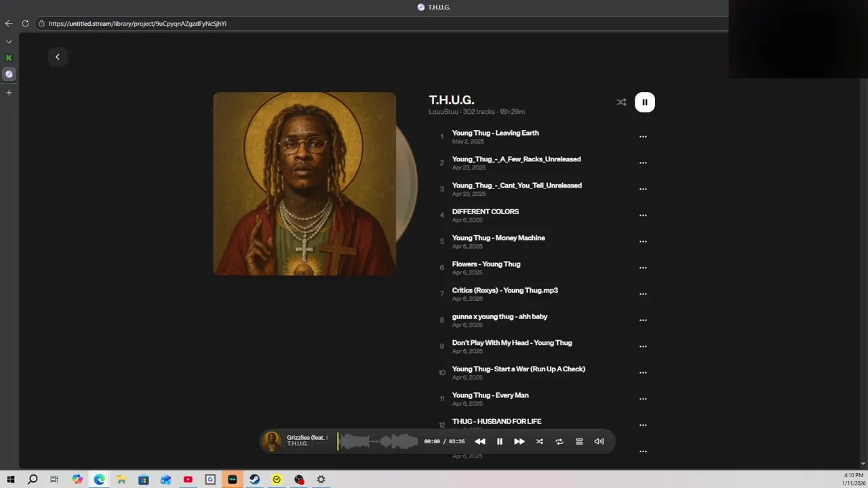
Task: Play Young_Thug_-_A_Few_Racks_Unreleased
Action: tap(516, 159)
